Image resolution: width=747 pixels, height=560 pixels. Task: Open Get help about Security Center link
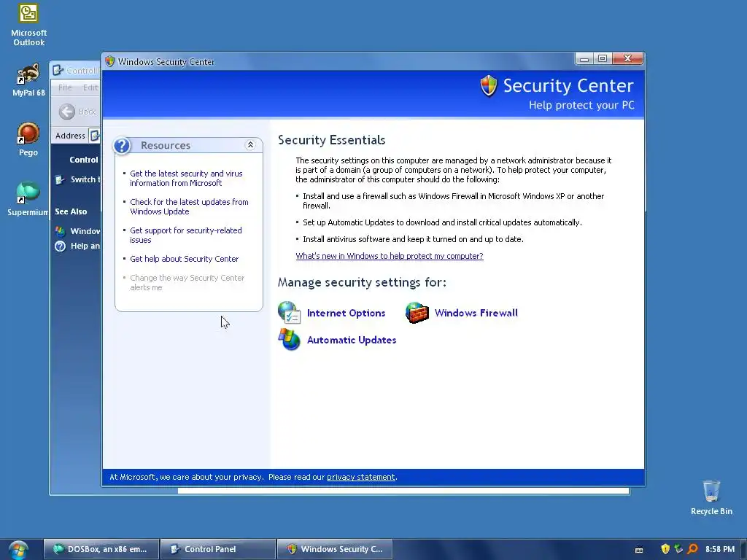point(185,259)
